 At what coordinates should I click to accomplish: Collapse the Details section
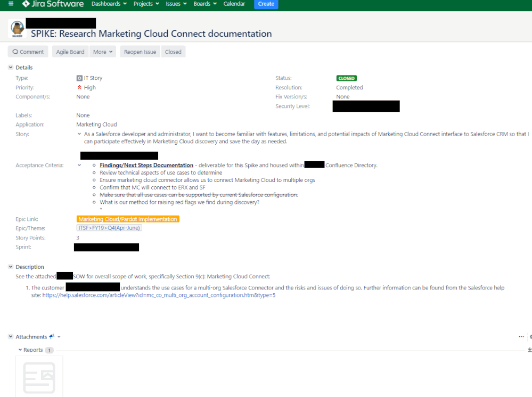[11, 68]
